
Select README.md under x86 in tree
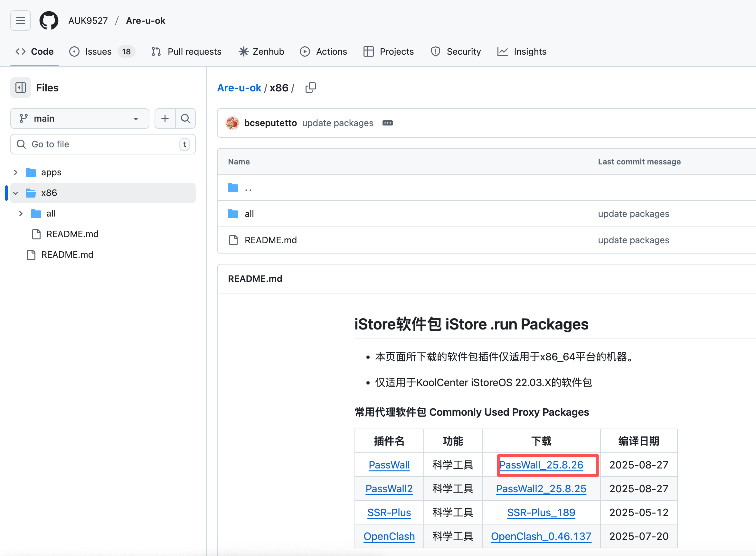tap(72, 234)
